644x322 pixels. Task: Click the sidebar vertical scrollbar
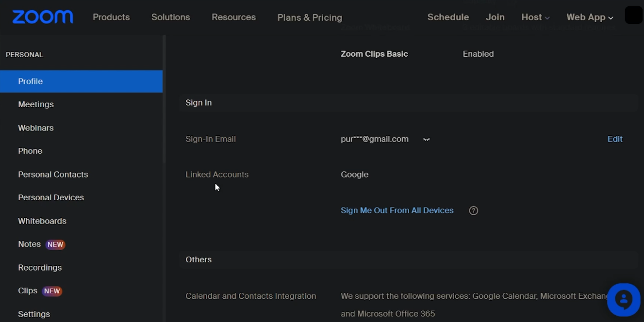pos(164,99)
